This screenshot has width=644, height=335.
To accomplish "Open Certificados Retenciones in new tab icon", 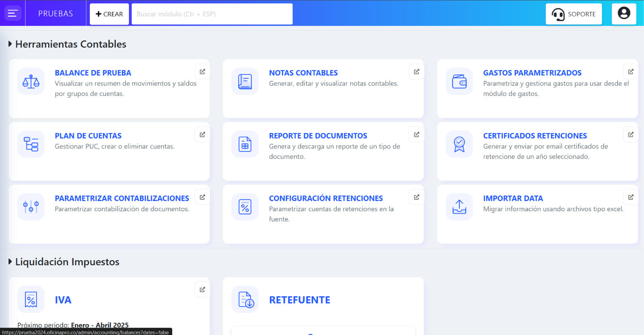I will click(x=631, y=134).
